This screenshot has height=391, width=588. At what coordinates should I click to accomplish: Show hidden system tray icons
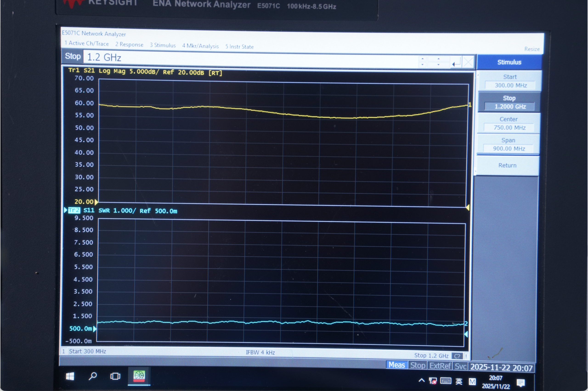422,380
